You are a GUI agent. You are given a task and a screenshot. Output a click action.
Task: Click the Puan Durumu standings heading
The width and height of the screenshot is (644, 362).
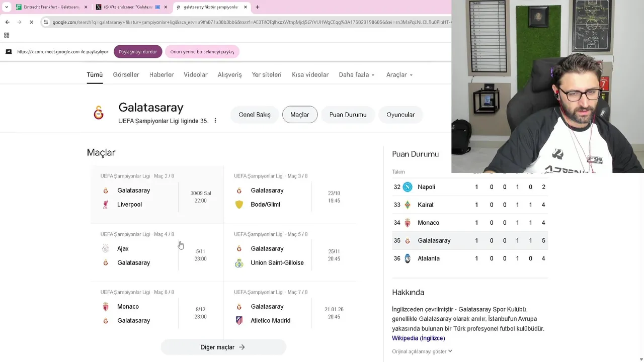415,154
